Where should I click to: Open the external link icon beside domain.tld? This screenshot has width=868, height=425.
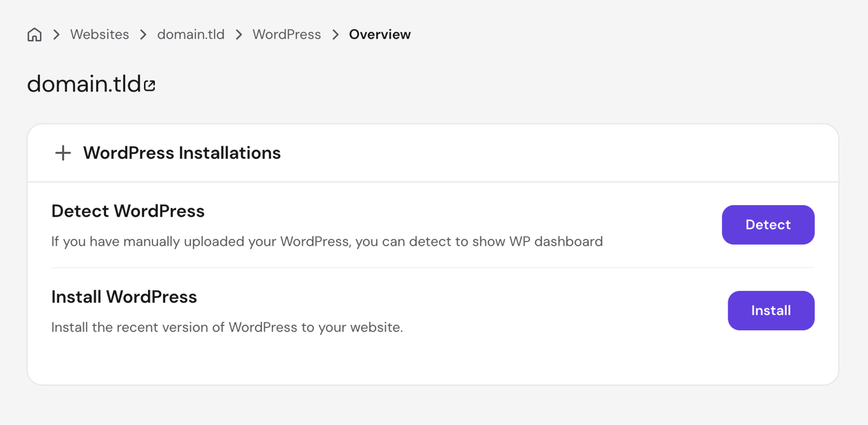[x=150, y=85]
